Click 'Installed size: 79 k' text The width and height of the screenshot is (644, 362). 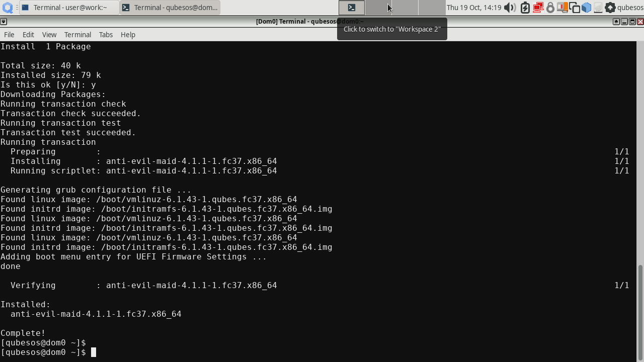tap(51, 75)
